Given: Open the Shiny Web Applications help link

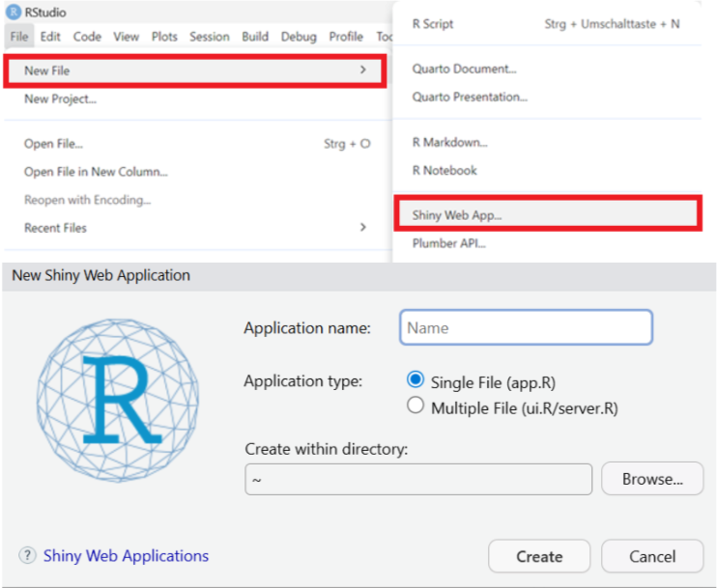Looking at the screenshot, I should pyautogui.click(x=126, y=555).
